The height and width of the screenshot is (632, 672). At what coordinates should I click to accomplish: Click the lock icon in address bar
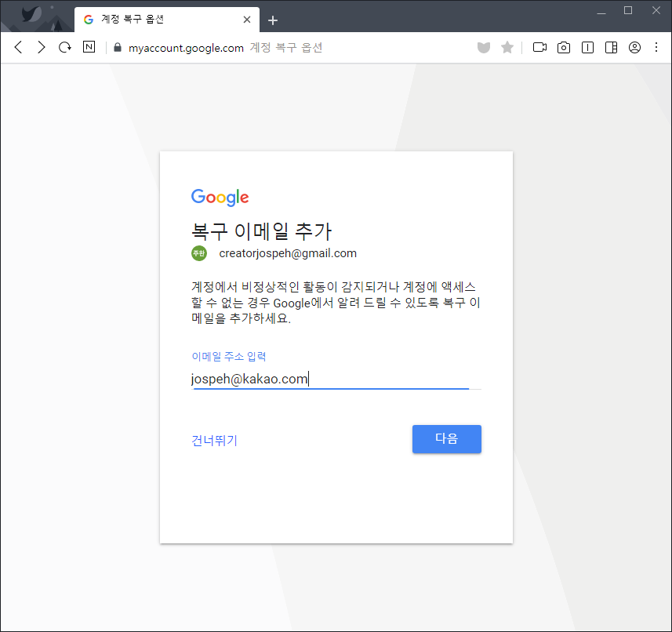[118, 47]
